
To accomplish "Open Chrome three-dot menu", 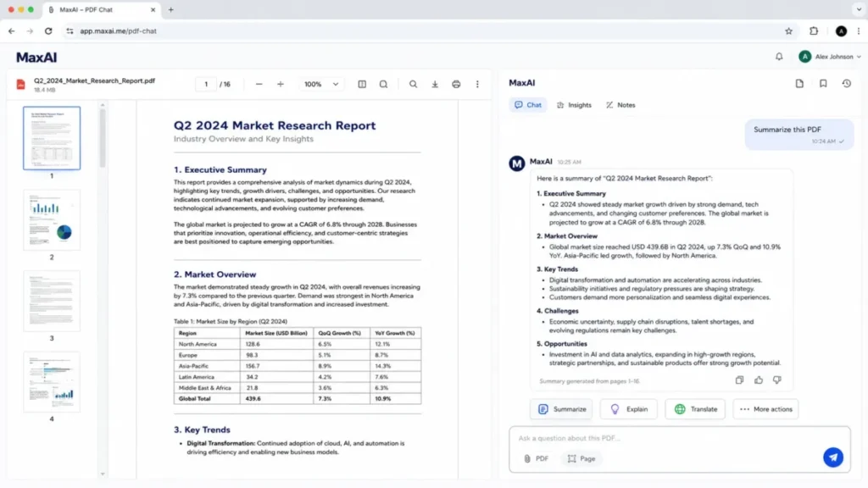I will [x=859, y=31].
